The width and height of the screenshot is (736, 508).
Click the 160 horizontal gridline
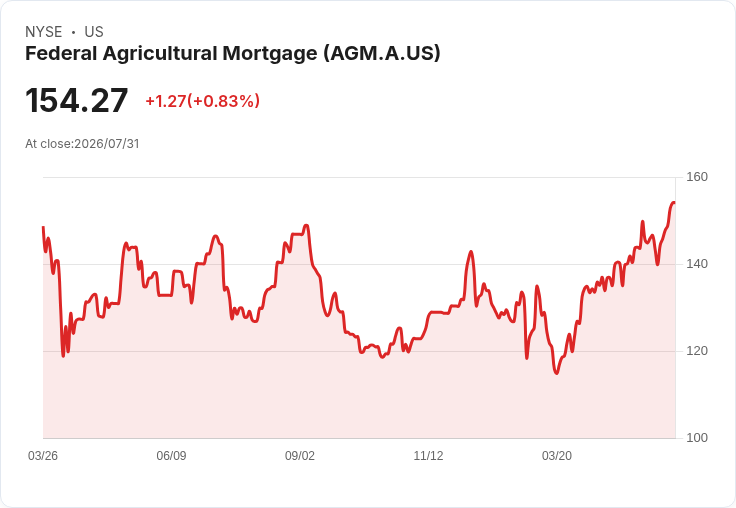[x=359, y=177]
